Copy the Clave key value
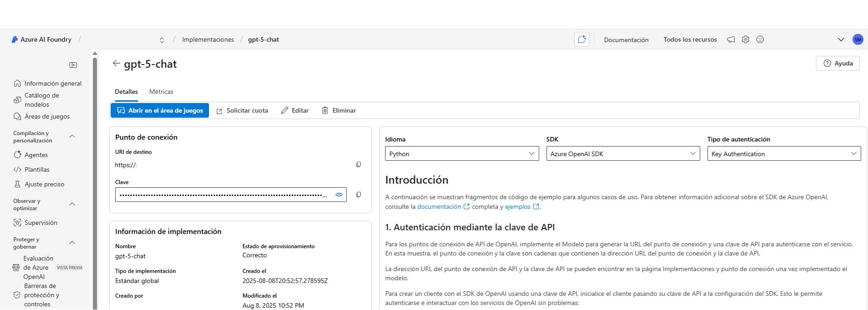This screenshot has height=310, width=868. [x=359, y=195]
